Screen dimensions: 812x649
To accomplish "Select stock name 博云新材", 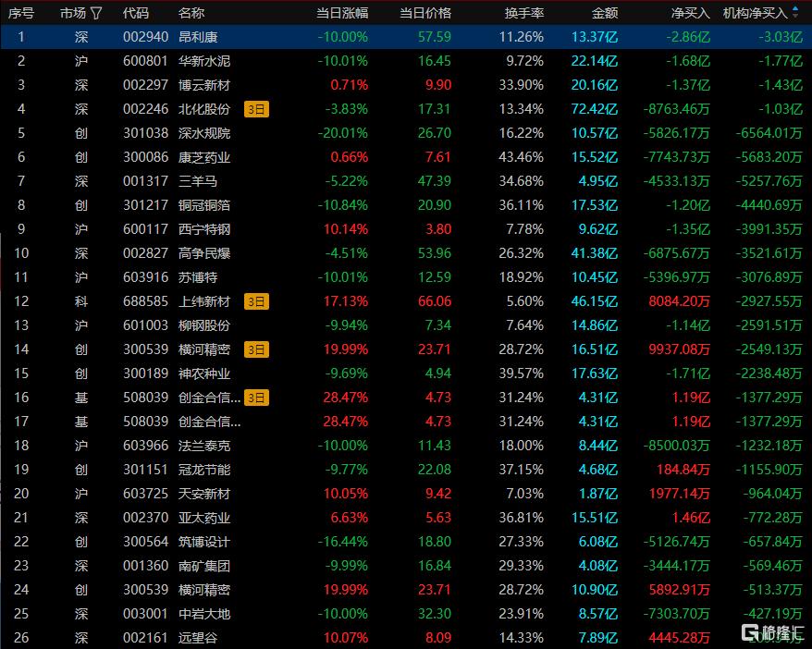I will pyautogui.click(x=204, y=85).
